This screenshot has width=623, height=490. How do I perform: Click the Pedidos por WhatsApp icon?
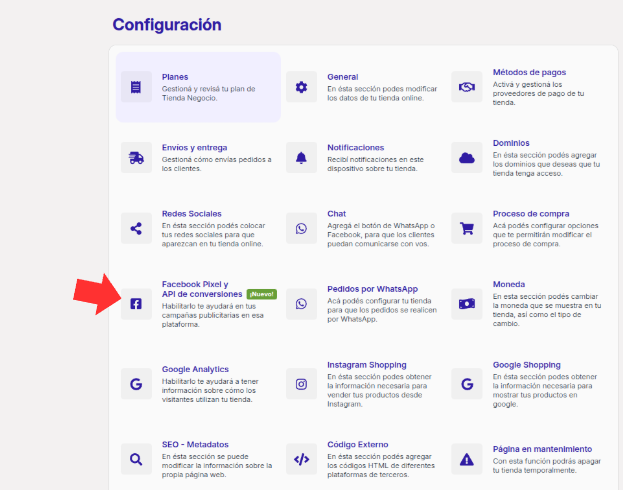pyautogui.click(x=302, y=304)
